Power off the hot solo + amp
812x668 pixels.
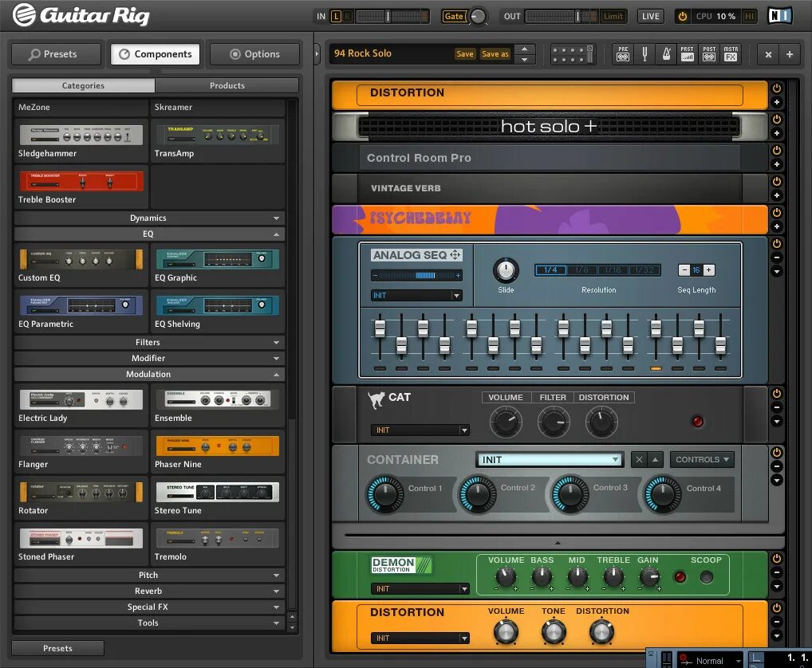777,120
